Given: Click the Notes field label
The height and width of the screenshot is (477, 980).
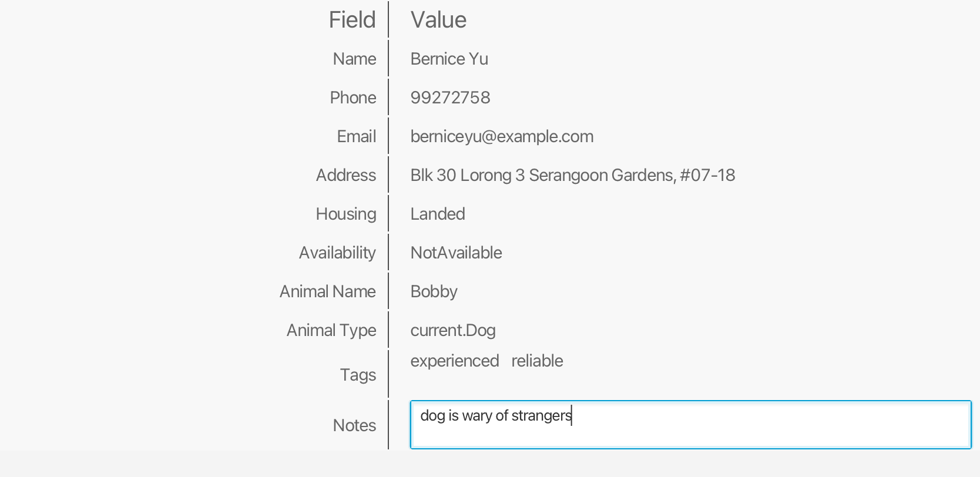Looking at the screenshot, I should [x=354, y=425].
